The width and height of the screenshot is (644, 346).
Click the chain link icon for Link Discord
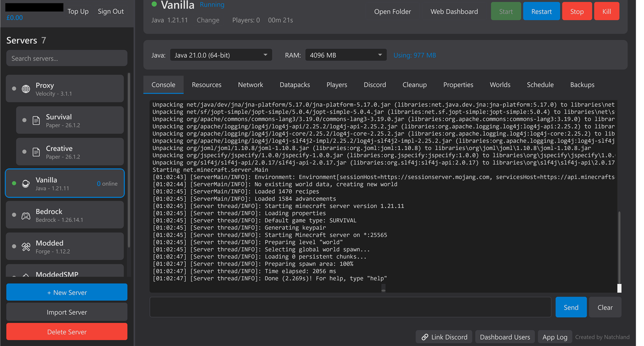[x=425, y=337]
